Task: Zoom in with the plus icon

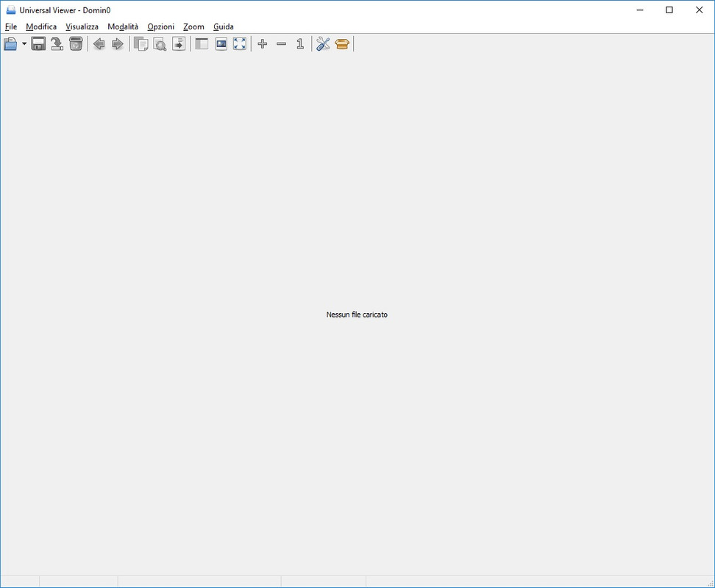Action: [x=263, y=44]
